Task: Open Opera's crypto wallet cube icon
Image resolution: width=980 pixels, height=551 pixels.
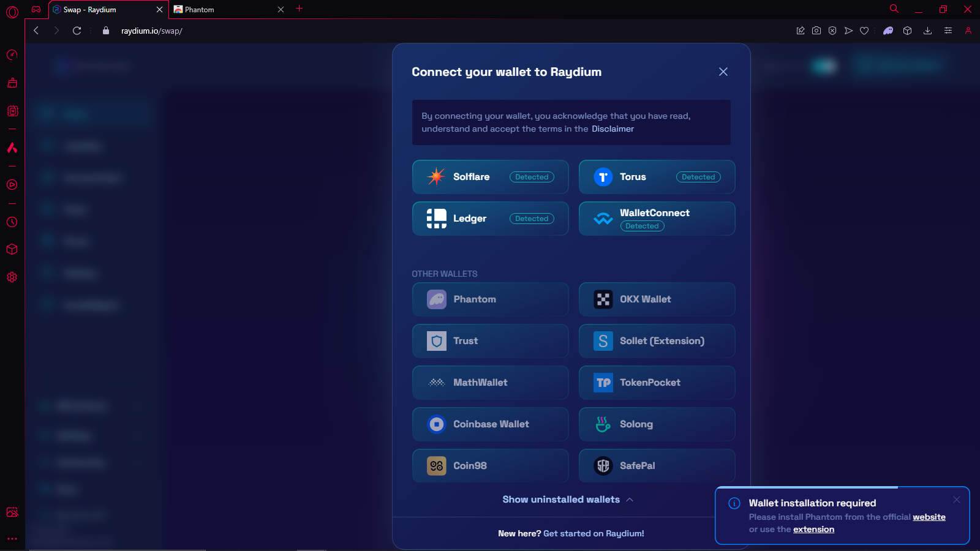Action: 907,31
